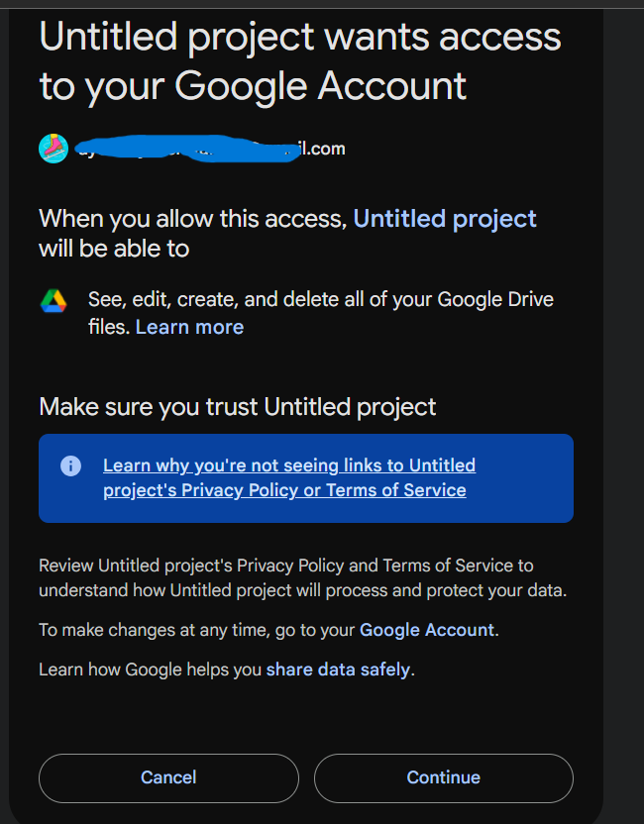
Task: Click the account profile avatar icon
Action: 54,149
